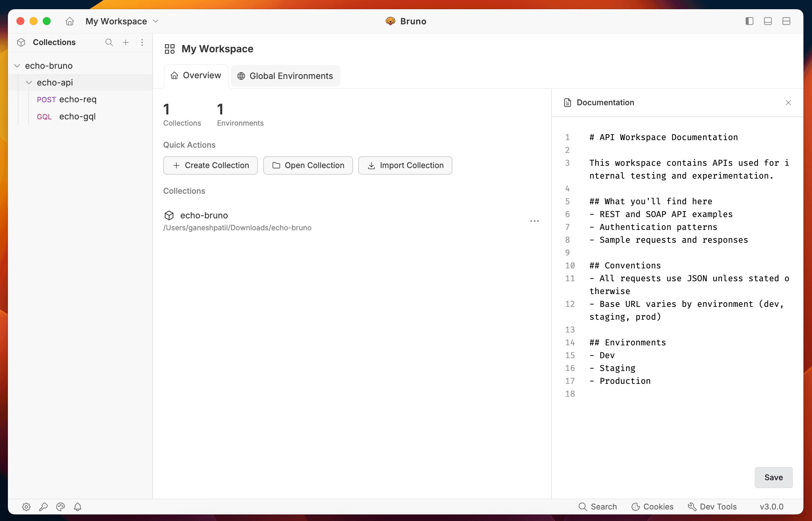812x521 pixels.
Task: Search collections using the magnifier icon
Action: point(109,42)
